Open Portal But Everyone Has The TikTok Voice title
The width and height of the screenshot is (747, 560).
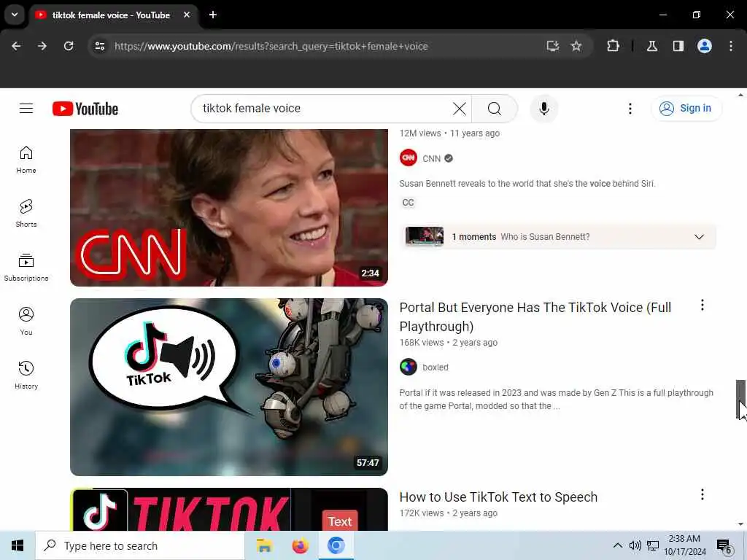pyautogui.click(x=535, y=317)
